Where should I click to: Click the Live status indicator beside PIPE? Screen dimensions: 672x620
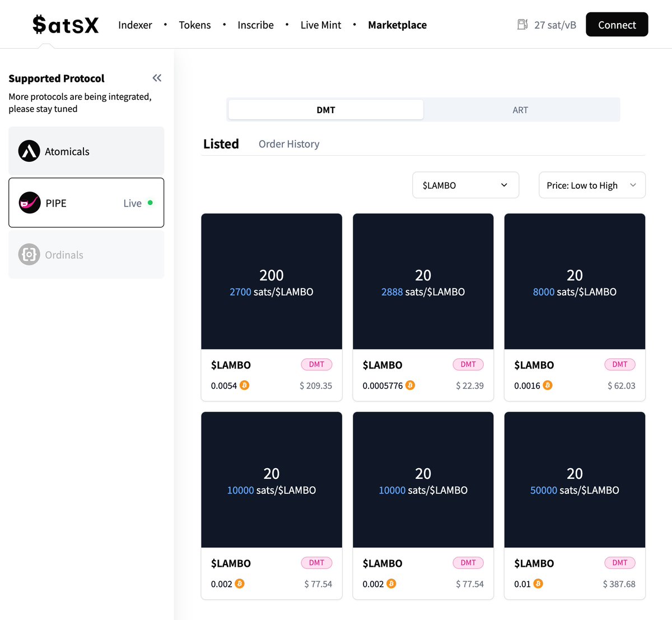coord(150,203)
